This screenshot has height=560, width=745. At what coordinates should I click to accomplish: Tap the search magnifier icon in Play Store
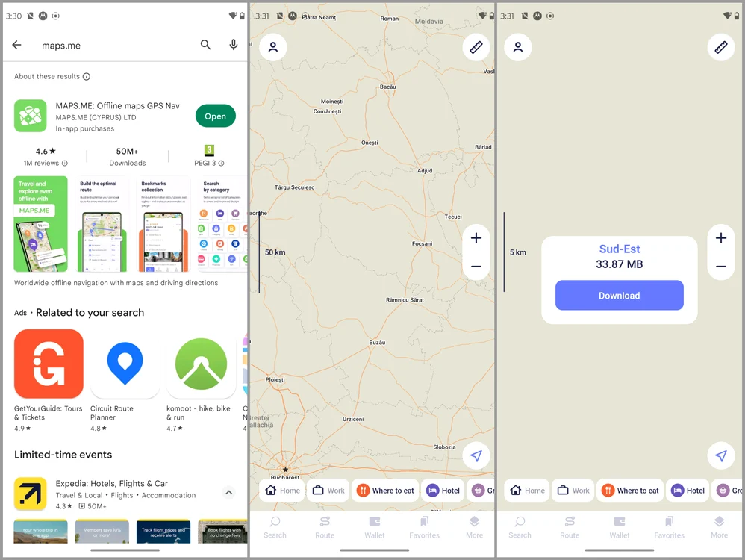(x=205, y=45)
